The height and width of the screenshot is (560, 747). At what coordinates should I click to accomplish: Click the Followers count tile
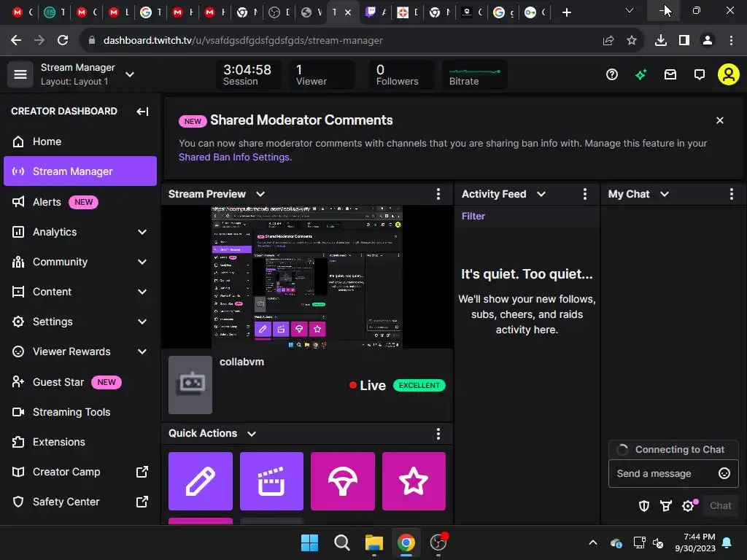[402, 75]
